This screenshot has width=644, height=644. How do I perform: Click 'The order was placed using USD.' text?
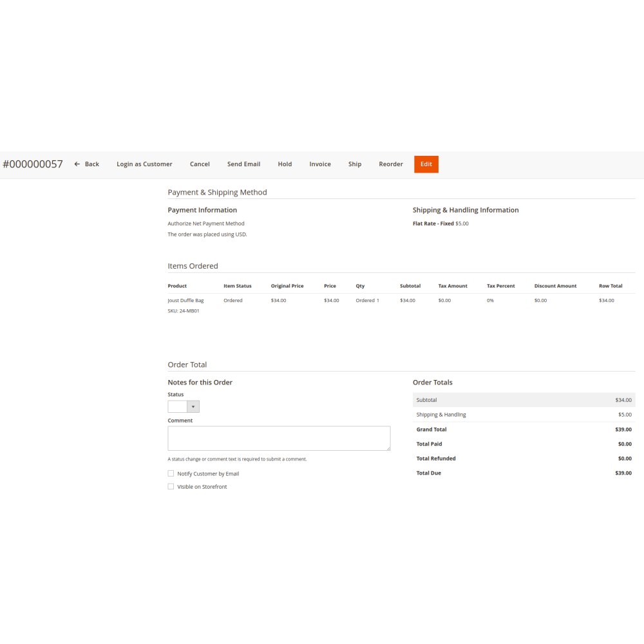pos(207,234)
